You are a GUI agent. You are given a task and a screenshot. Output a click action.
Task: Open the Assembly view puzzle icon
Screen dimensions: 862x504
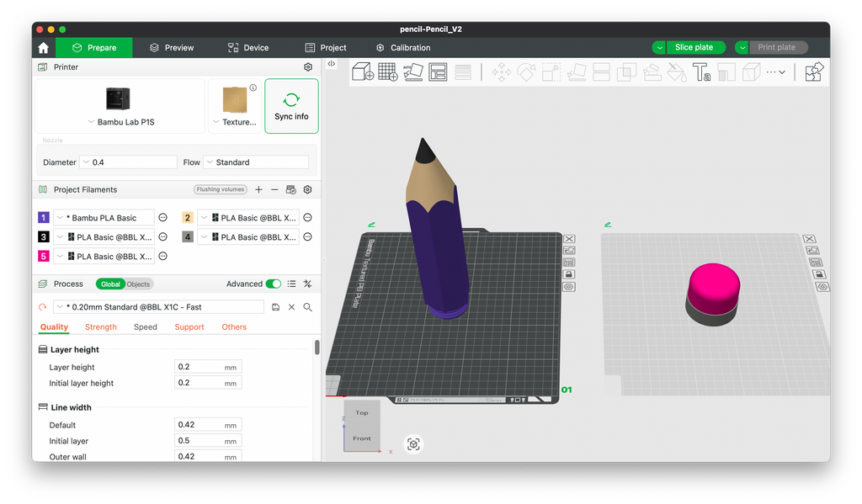(814, 72)
